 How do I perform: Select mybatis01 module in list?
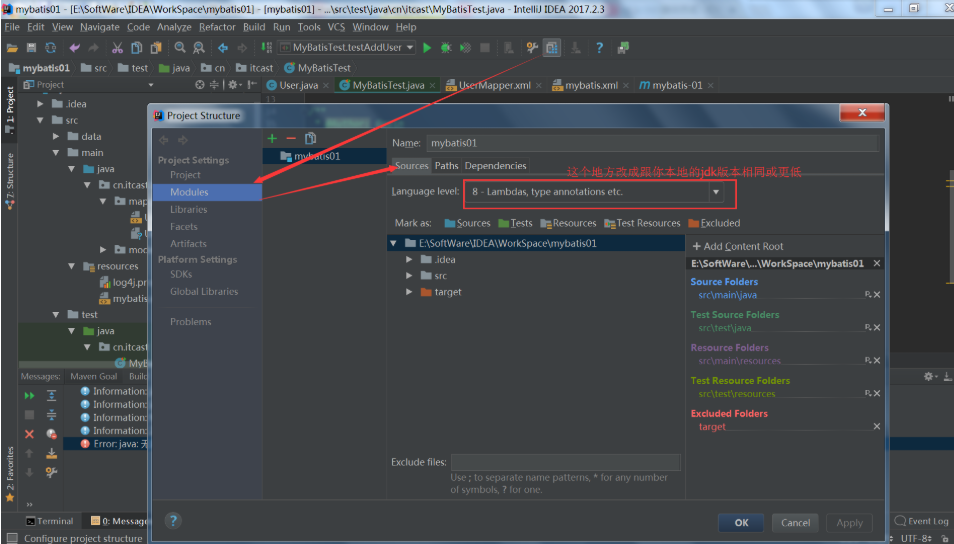324,156
